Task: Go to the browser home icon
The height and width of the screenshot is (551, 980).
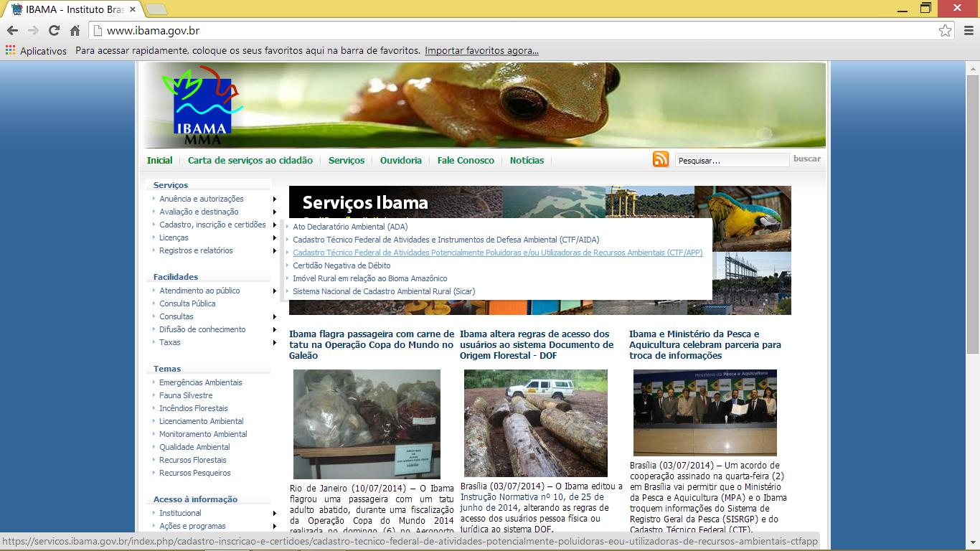Action: pyautogui.click(x=75, y=30)
